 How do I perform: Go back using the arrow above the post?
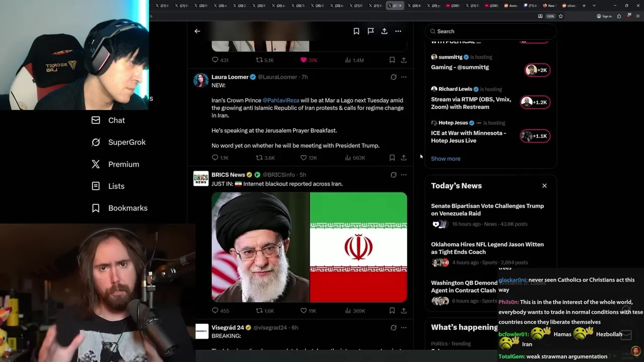197,31
